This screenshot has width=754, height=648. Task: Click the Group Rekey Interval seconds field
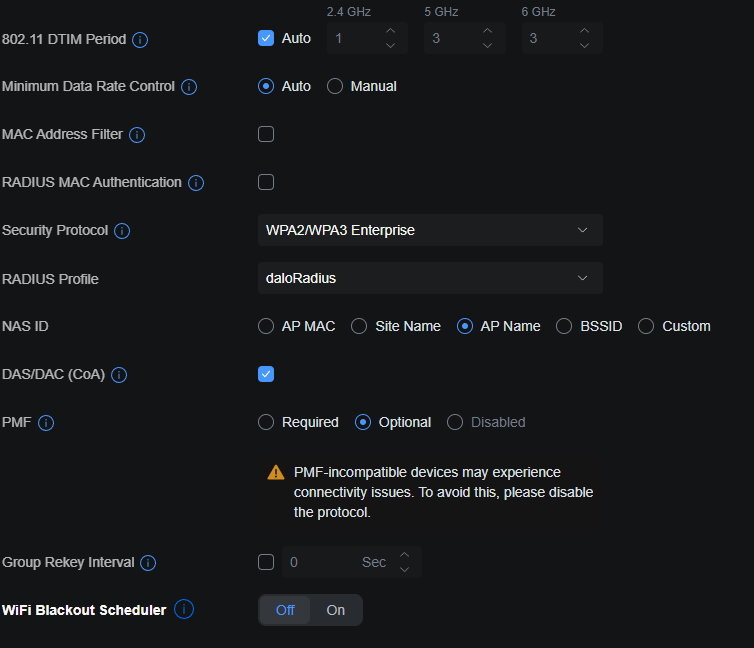(x=320, y=562)
